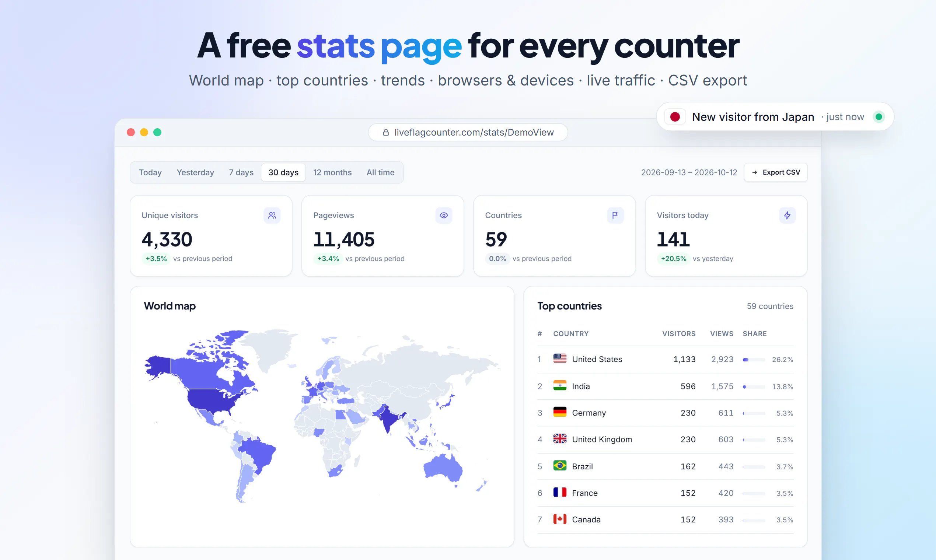The height and width of the screenshot is (560, 936).
Task: Click the Germany flag icon
Action: pos(560,412)
